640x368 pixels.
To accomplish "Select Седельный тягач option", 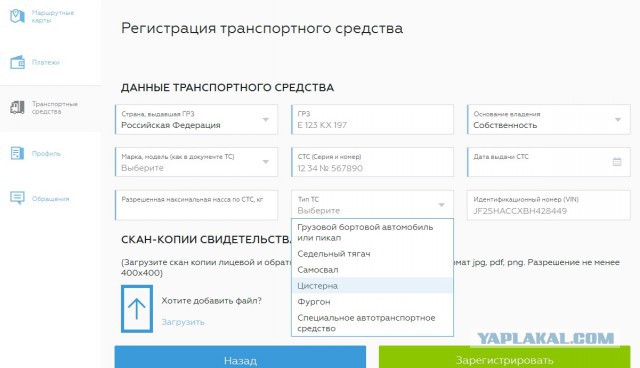I will 372,254.
